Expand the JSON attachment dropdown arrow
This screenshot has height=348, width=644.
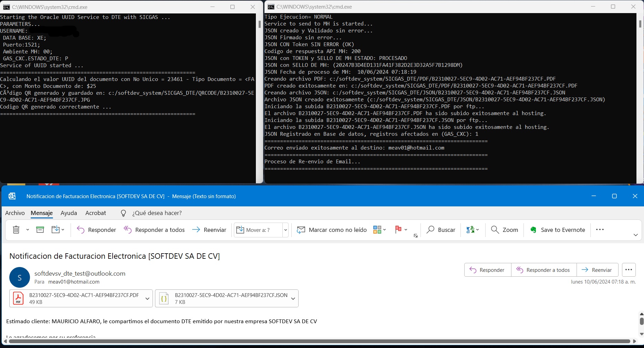(293, 299)
